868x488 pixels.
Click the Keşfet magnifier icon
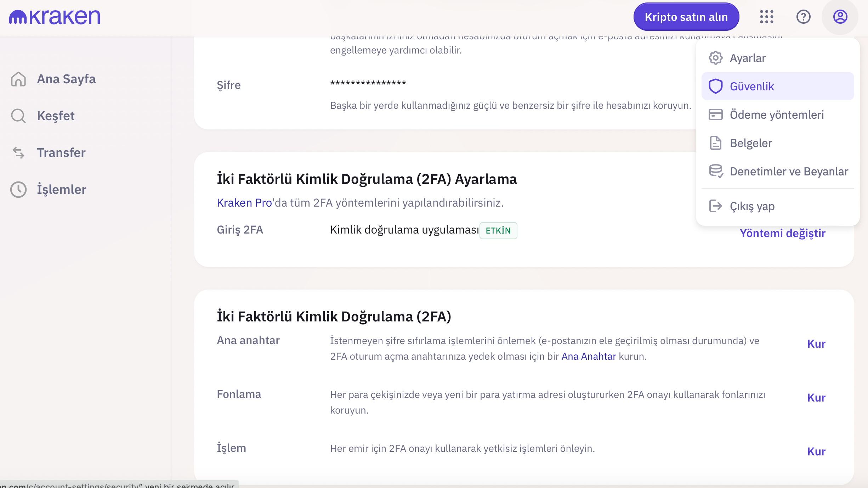coord(18,116)
